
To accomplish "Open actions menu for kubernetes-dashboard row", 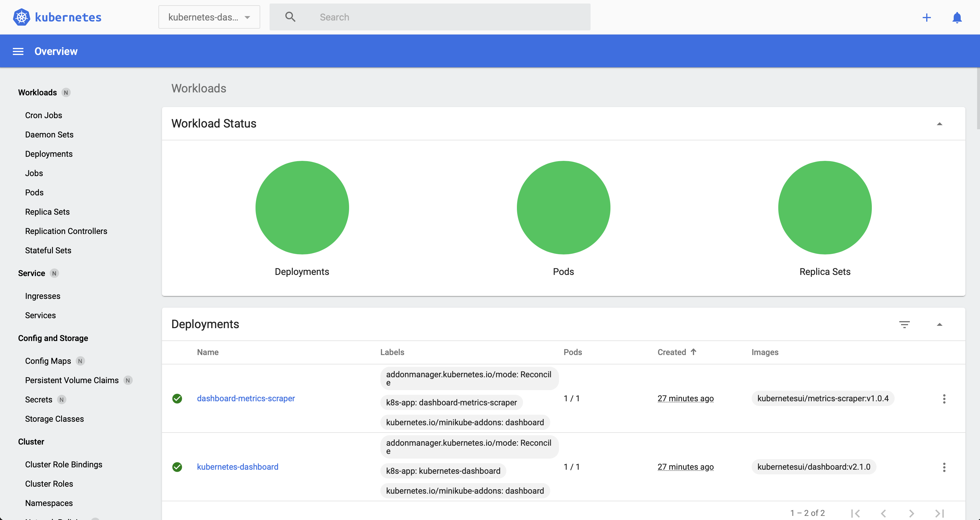I will pyautogui.click(x=944, y=467).
